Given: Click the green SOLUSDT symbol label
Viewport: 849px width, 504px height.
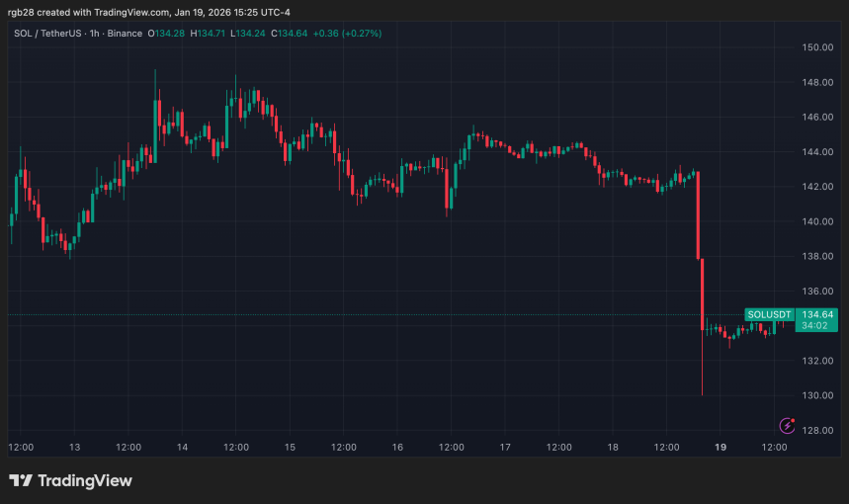Looking at the screenshot, I should (x=769, y=314).
